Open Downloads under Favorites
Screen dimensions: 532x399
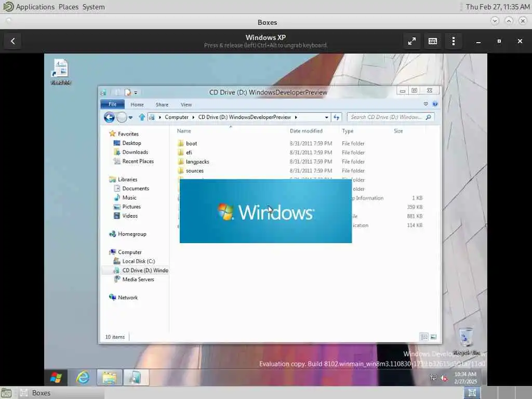[x=135, y=152]
